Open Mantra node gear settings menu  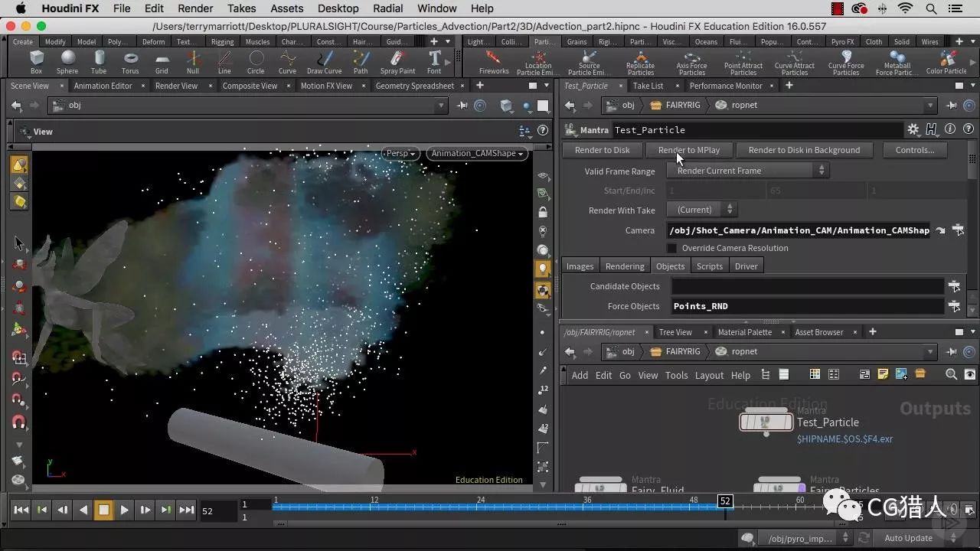click(x=913, y=130)
